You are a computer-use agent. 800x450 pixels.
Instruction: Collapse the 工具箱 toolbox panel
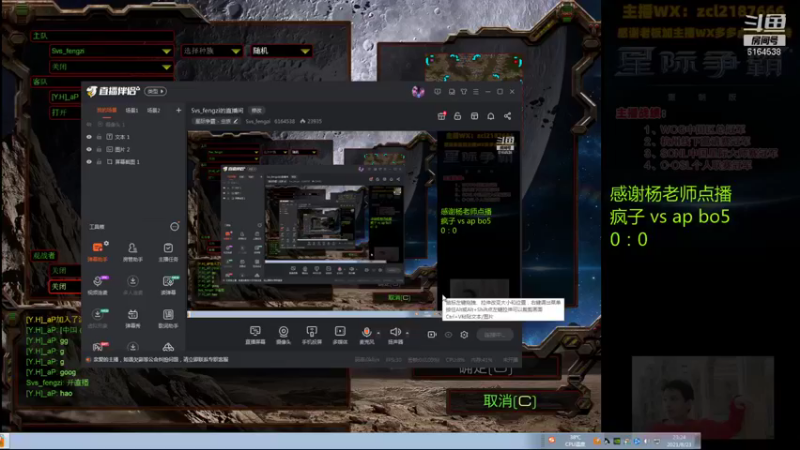(174, 227)
